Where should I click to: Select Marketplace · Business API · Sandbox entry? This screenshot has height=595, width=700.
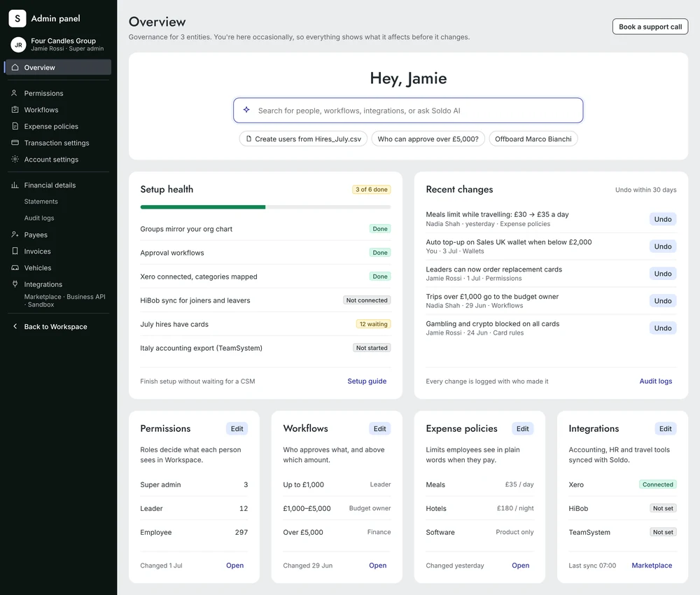pyautogui.click(x=64, y=300)
